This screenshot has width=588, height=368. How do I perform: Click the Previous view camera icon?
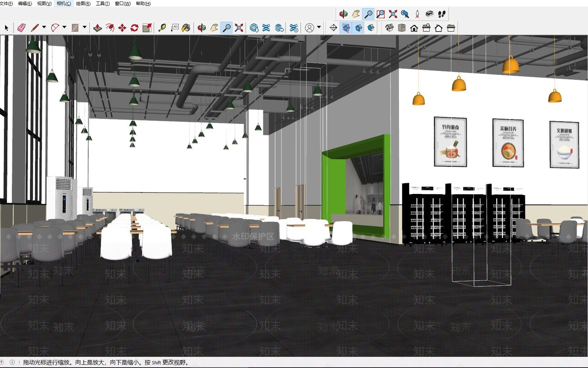[x=405, y=14]
